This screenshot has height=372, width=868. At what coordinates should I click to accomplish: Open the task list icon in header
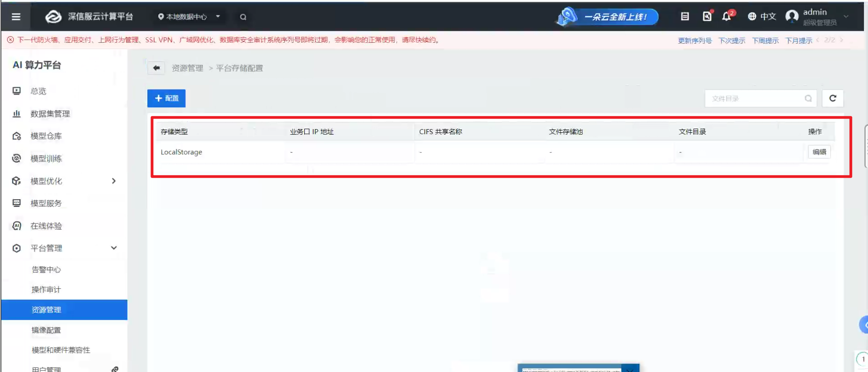click(685, 16)
